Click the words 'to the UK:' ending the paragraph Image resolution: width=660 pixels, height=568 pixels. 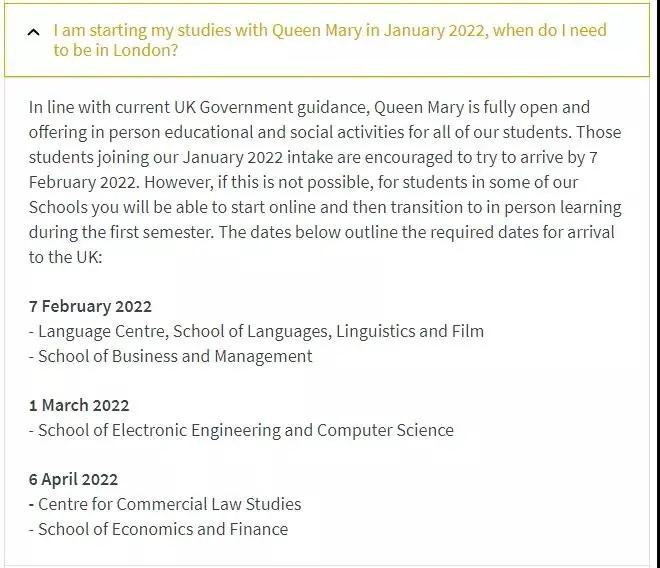coord(66,257)
